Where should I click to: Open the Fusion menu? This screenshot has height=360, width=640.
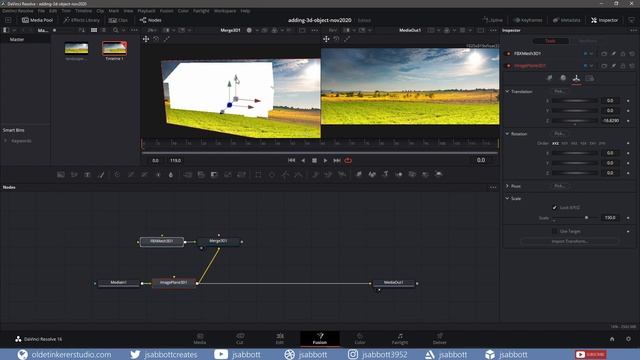coord(167,11)
